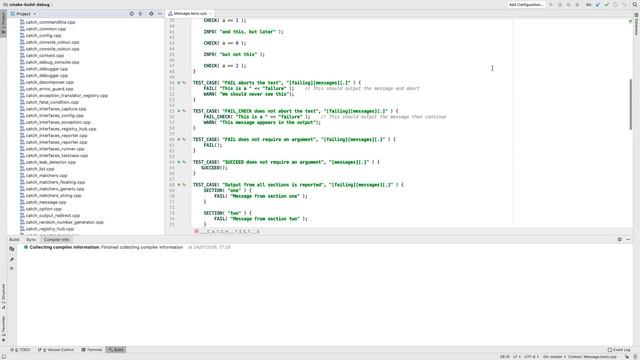Viewport: 640px width, 360px height.
Task: Run test 'FAIL_CHECK does not abort' via gutter icon
Action: 179,111
